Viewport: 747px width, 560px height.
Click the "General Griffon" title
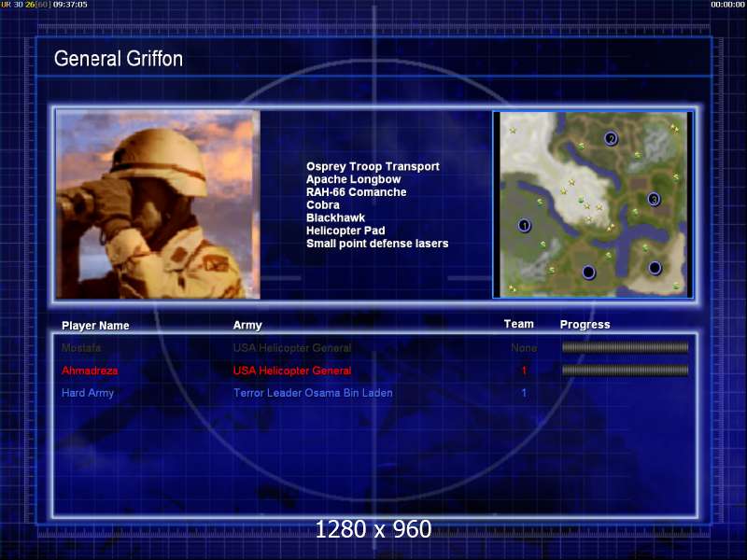tap(119, 59)
